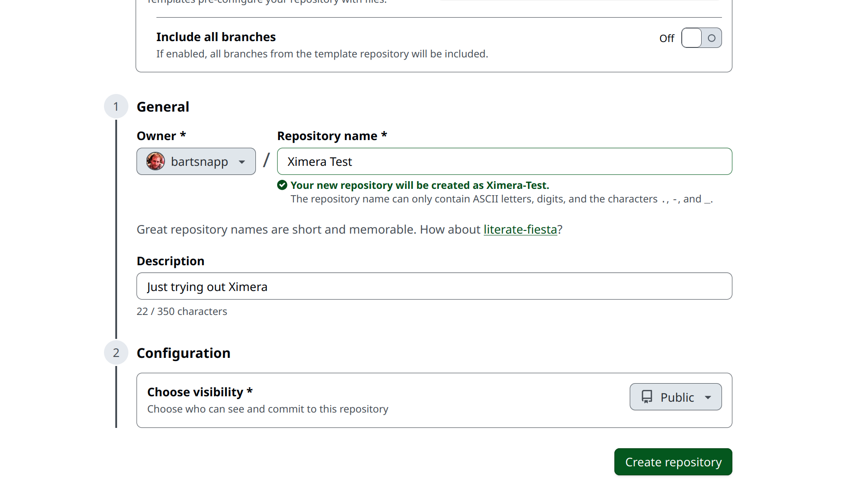This screenshot has width=868, height=488.
Task: Click the 22 / 350 characters counter
Action: [x=182, y=311]
